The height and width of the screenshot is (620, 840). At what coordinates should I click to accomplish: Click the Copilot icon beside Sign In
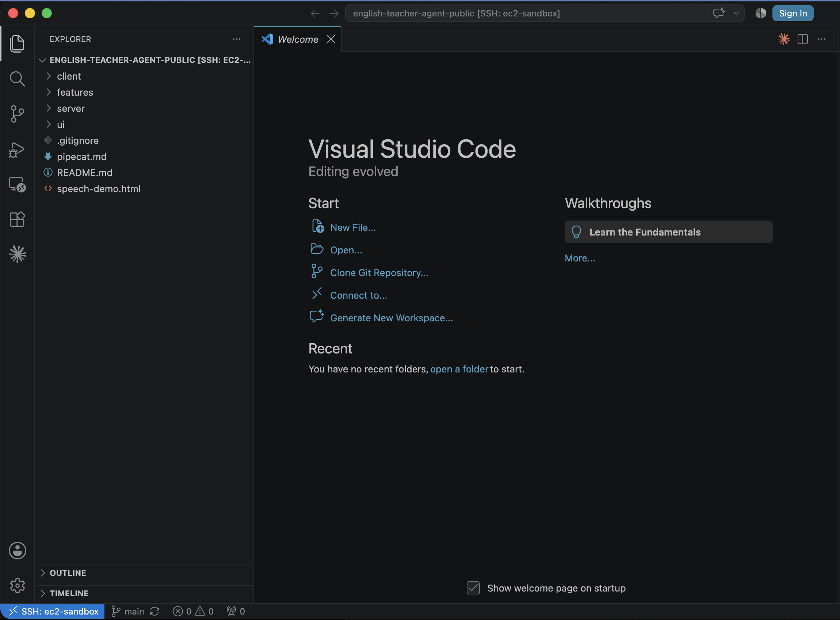pyautogui.click(x=760, y=13)
